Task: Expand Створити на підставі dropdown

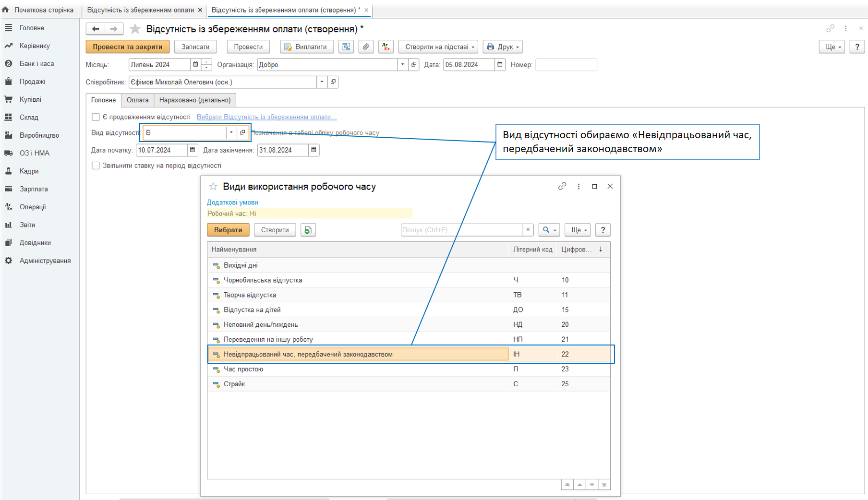Action: pos(438,47)
